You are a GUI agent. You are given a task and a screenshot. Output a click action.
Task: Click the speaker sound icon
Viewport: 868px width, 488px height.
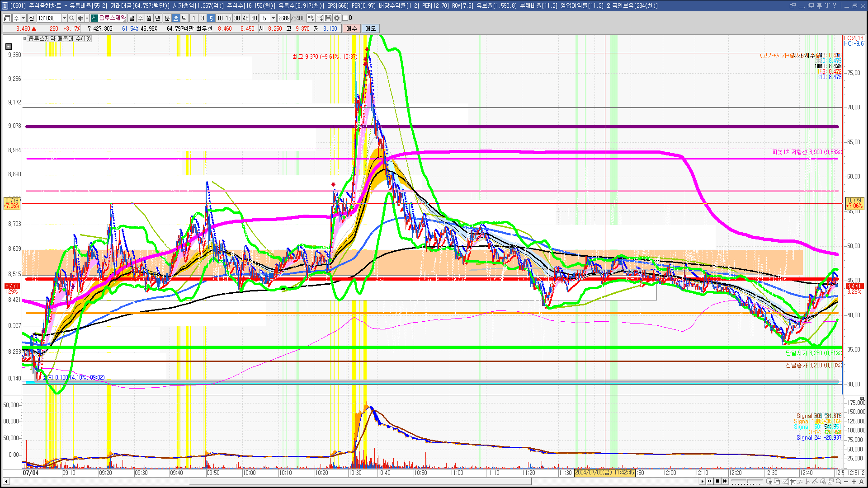pyautogui.click(x=80, y=18)
